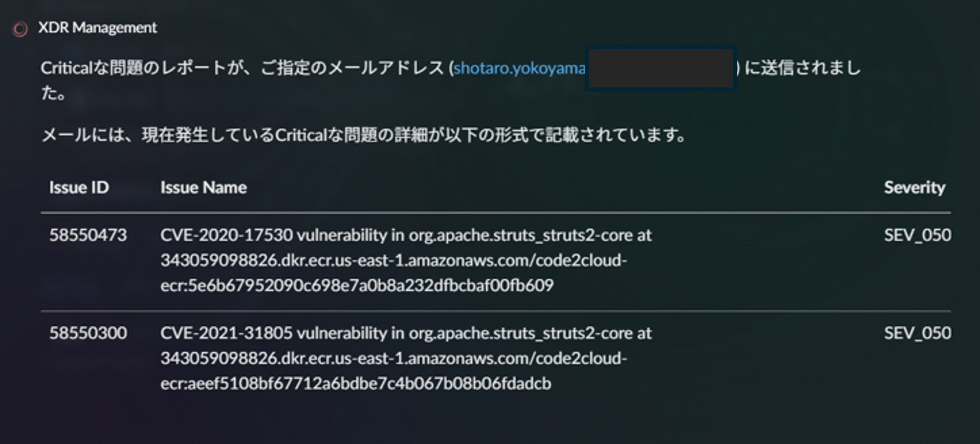Click the XDR Management red circle icon

click(x=21, y=29)
